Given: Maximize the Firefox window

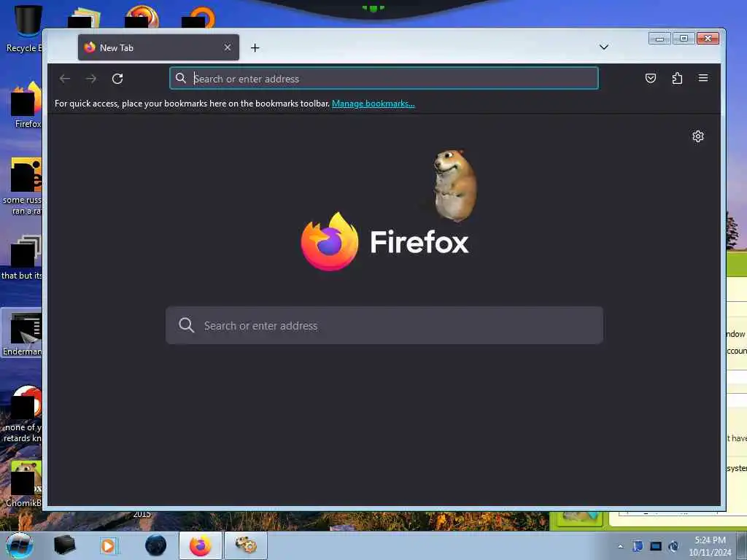Looking at the screenshot, I should [x=684, y=38].
